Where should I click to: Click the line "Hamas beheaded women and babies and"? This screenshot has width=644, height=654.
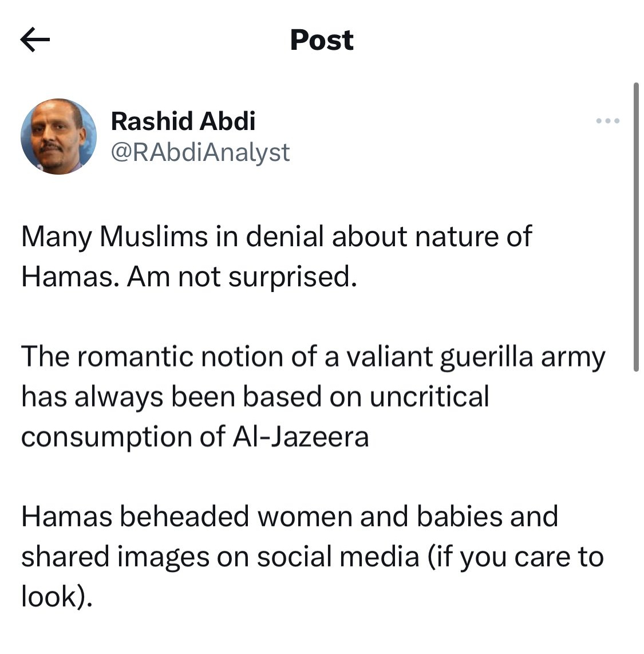tap(290, 517)
